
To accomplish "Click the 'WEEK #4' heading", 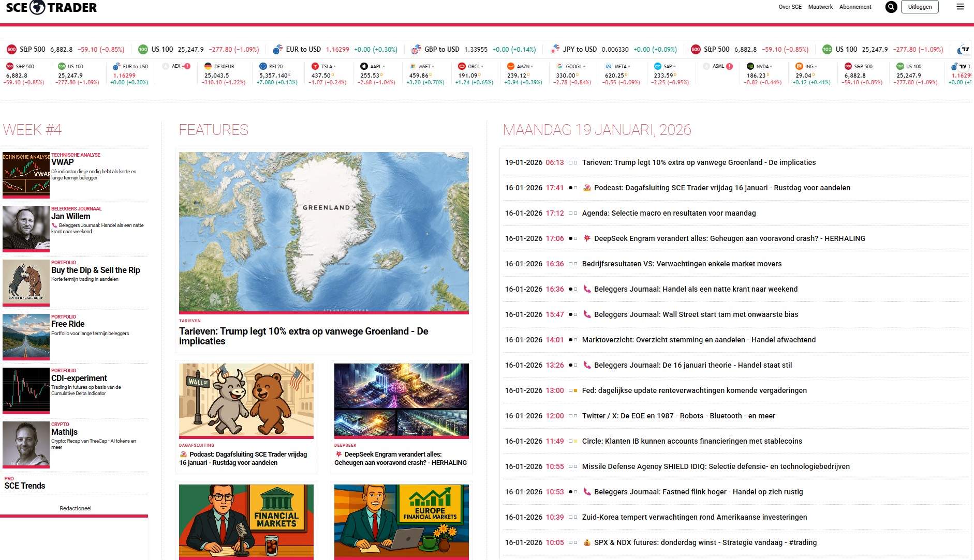I will (x=32, y=130).
